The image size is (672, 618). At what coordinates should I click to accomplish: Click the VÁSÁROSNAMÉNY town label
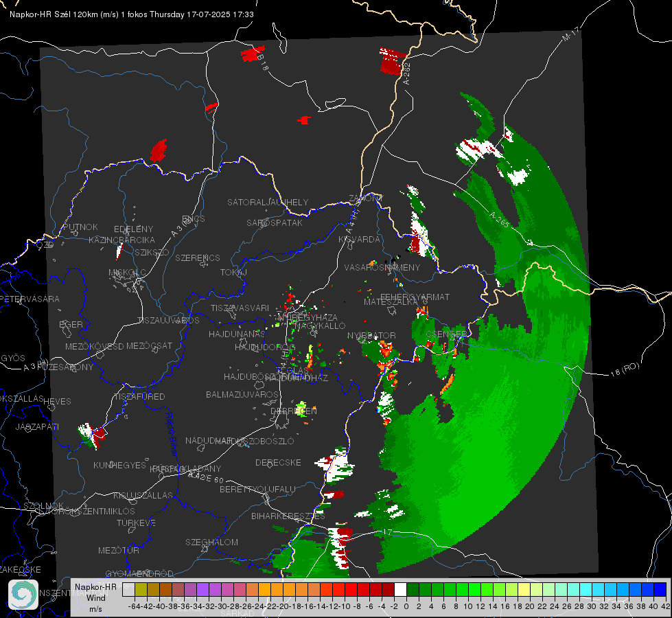point(382,267)
